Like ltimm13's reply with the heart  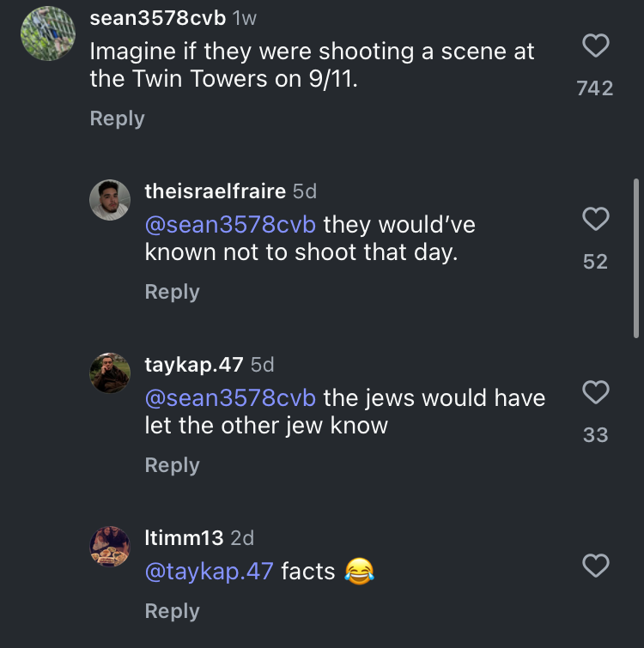(x=596, y=566)
